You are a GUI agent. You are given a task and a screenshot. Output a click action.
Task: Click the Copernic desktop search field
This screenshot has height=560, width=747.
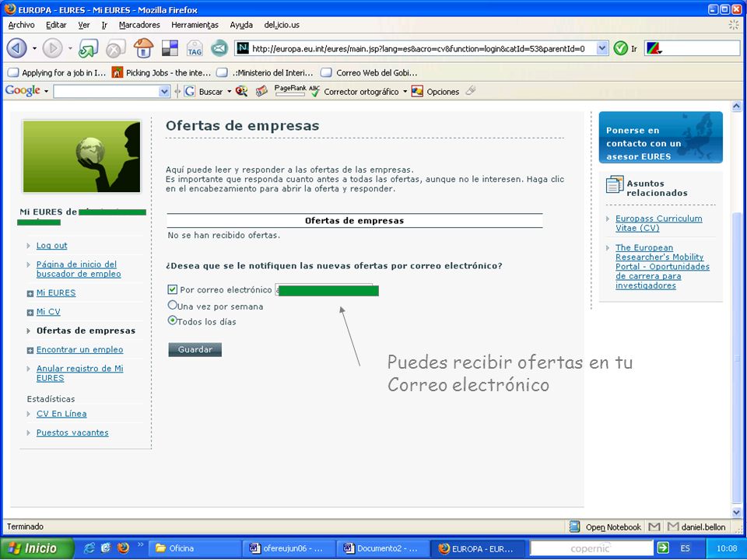click(591, 548)
